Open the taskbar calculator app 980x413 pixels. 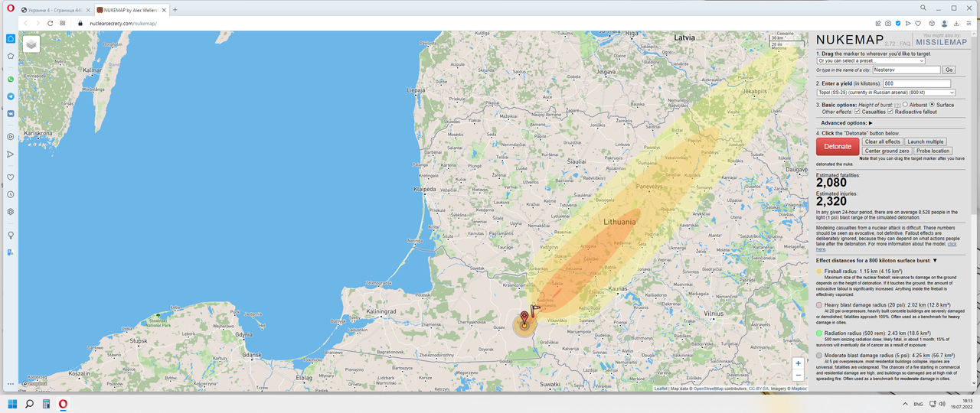46,403
